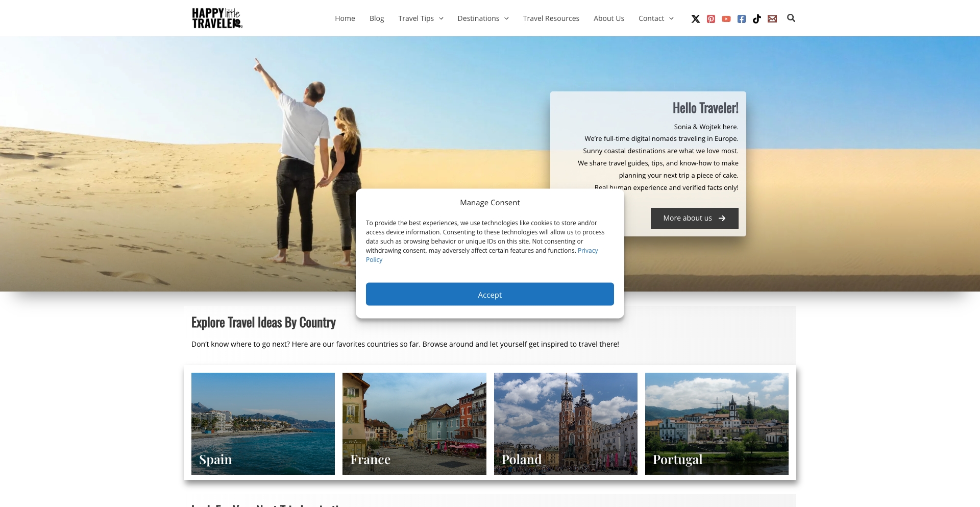
Task: Open the X (Twitter) profile icon
Action: point(695,18)
